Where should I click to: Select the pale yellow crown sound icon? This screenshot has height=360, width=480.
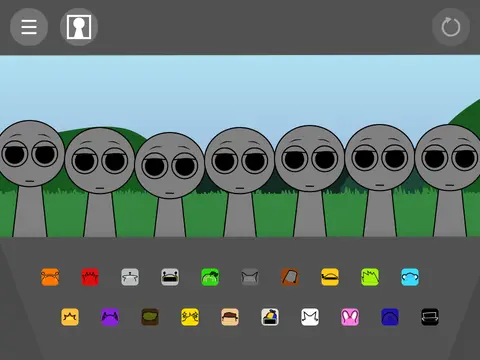click(x=70, y=317)
